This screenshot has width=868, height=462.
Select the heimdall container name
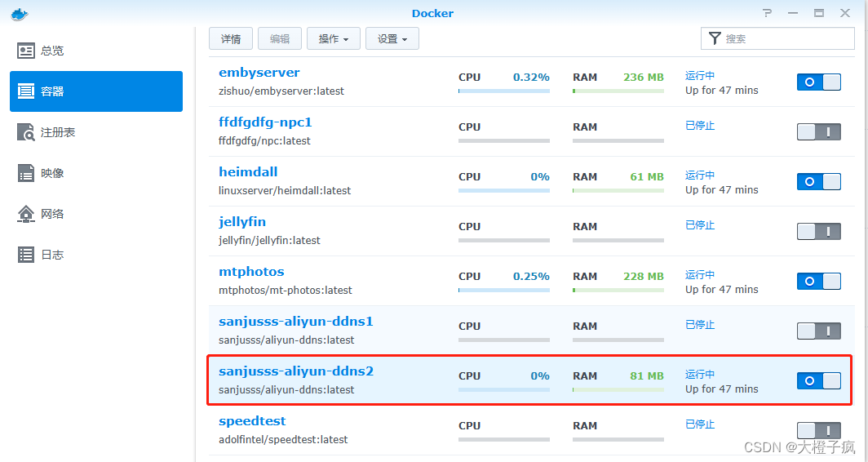248,172
